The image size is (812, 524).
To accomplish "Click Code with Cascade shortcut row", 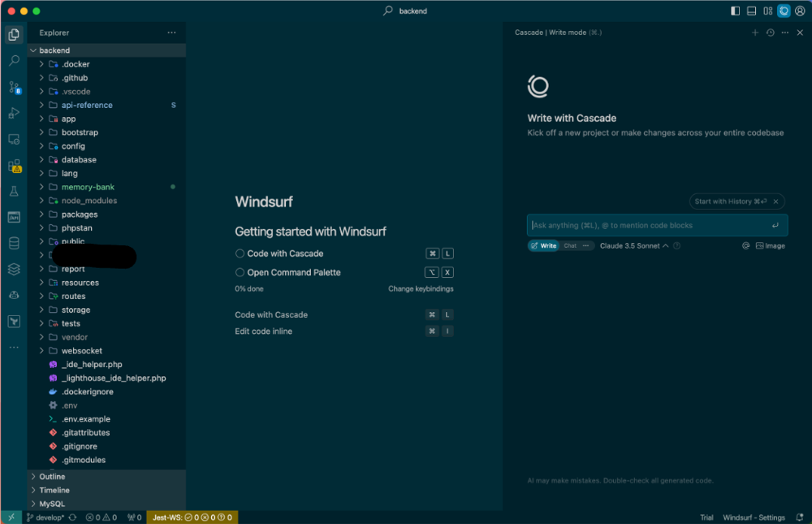I will pyautogui.click(x=343, y=314).
